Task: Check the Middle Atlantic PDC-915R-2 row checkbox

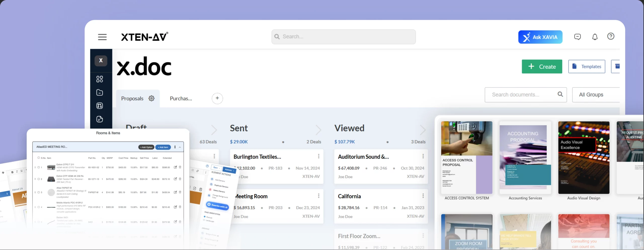Action: click(38, 207)
